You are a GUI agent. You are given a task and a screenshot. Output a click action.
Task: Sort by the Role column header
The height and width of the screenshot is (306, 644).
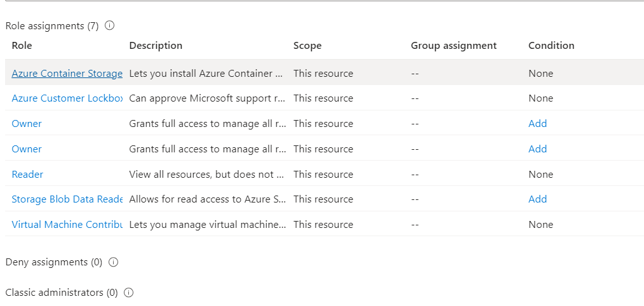pos(22,46)
